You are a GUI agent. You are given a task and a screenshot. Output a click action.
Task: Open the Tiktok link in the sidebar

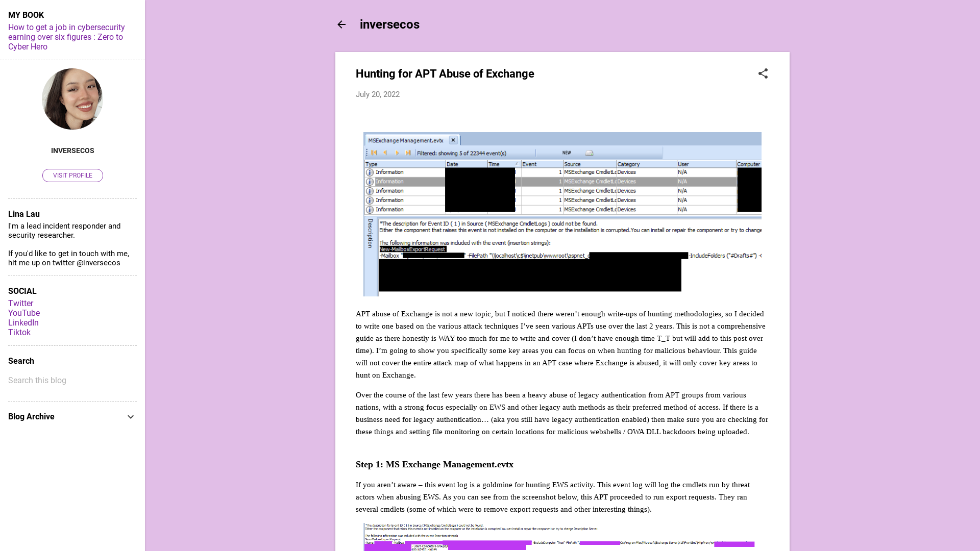click(x=19, y=332)
